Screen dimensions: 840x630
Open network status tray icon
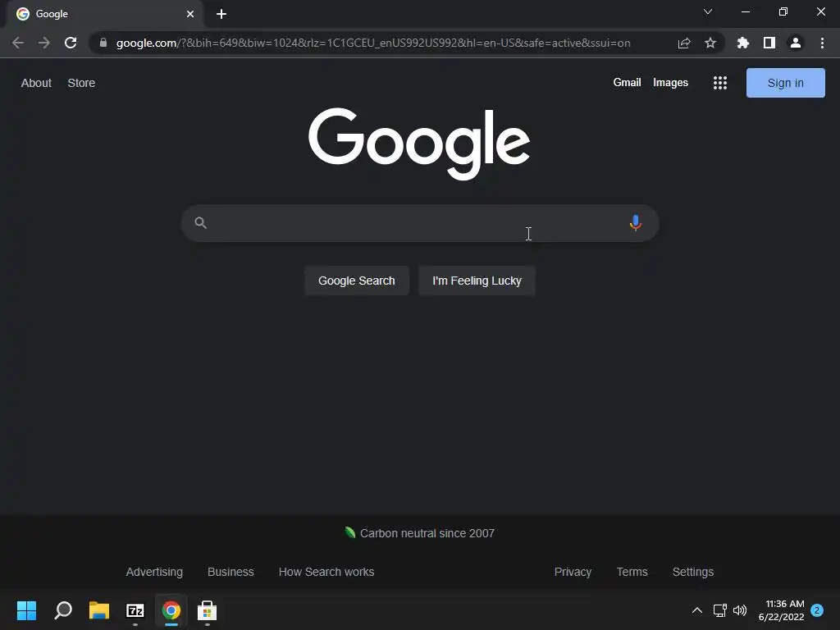click(720, 610)
